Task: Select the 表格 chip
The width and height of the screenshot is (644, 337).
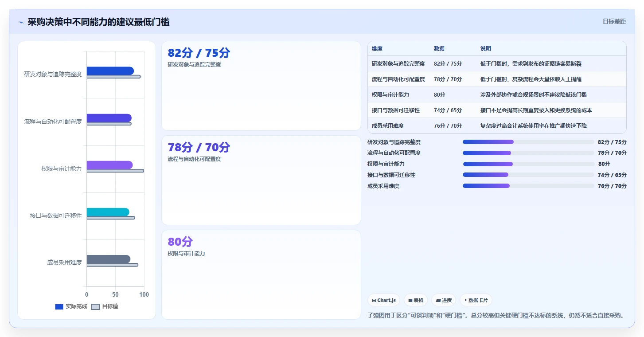Action: [x=416, y=300]
